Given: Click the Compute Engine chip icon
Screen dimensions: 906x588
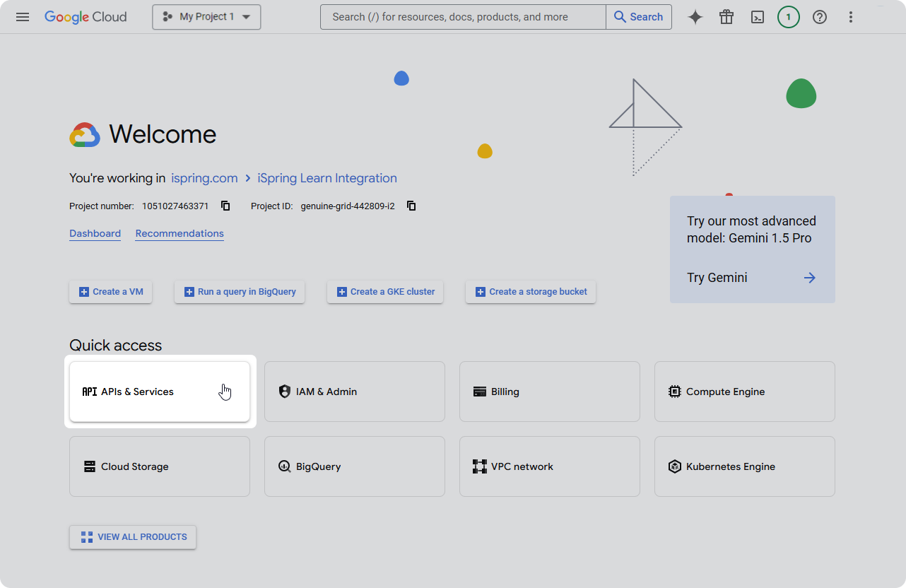Looking at the screenshot, I should coord(675,392).
